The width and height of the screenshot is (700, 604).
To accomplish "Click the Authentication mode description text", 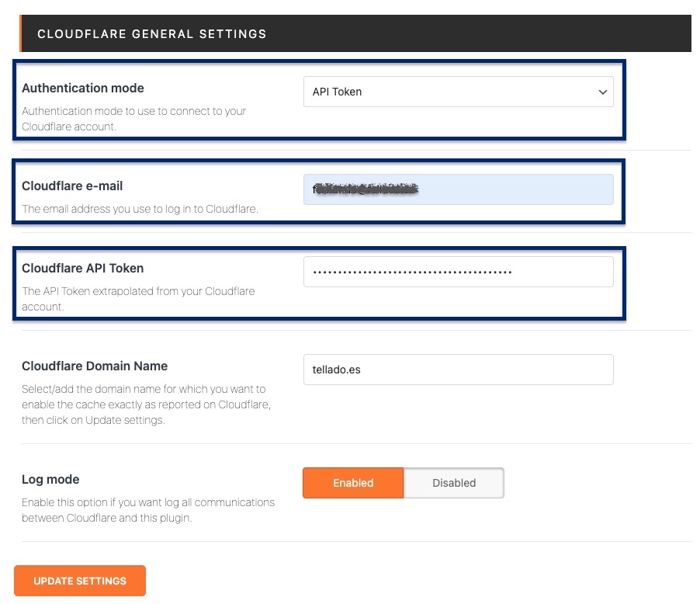I will click(x=133, y=119).
